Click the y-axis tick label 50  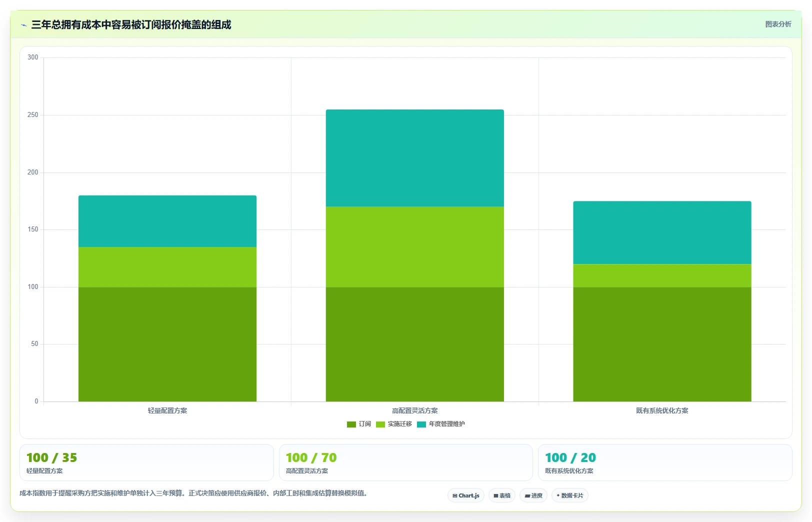(34, 344)
